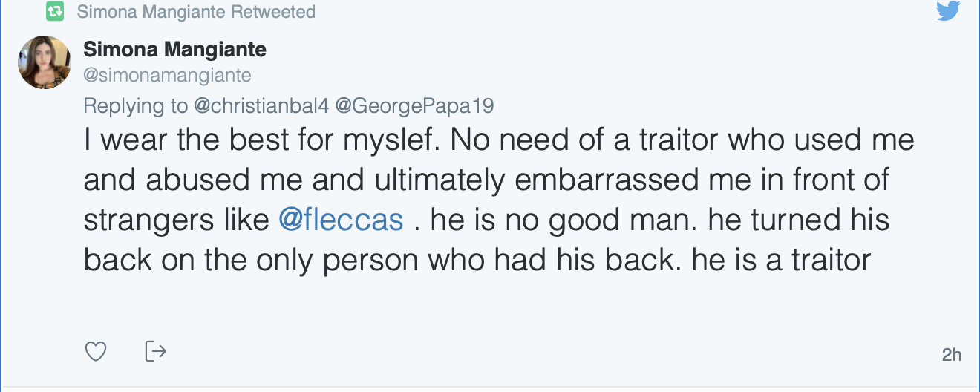Open the Twitter bird logo
The height and width of the screenshot is (392, 980).
tap(947, 10)
